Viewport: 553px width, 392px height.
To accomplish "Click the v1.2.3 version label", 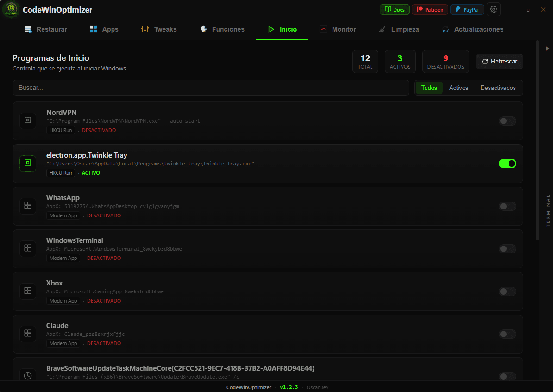I will click(x=289, y=387).
